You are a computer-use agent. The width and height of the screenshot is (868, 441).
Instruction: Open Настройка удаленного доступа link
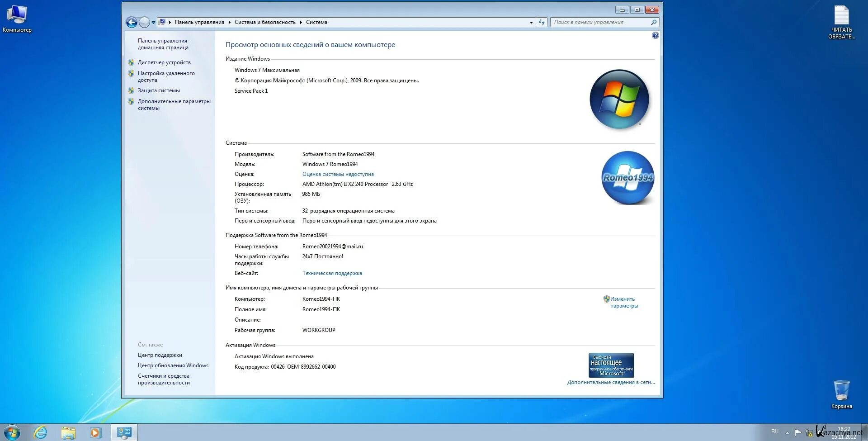[x=166, y=76]
